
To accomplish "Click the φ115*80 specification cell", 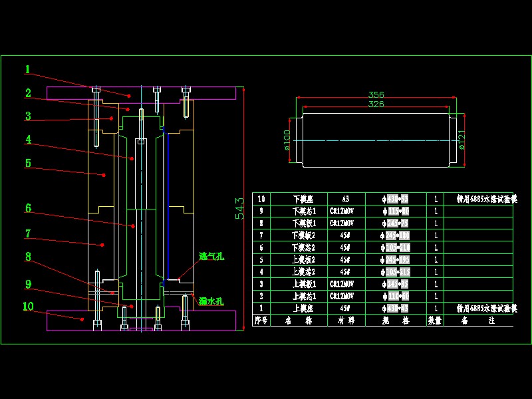I will (396, 211).
